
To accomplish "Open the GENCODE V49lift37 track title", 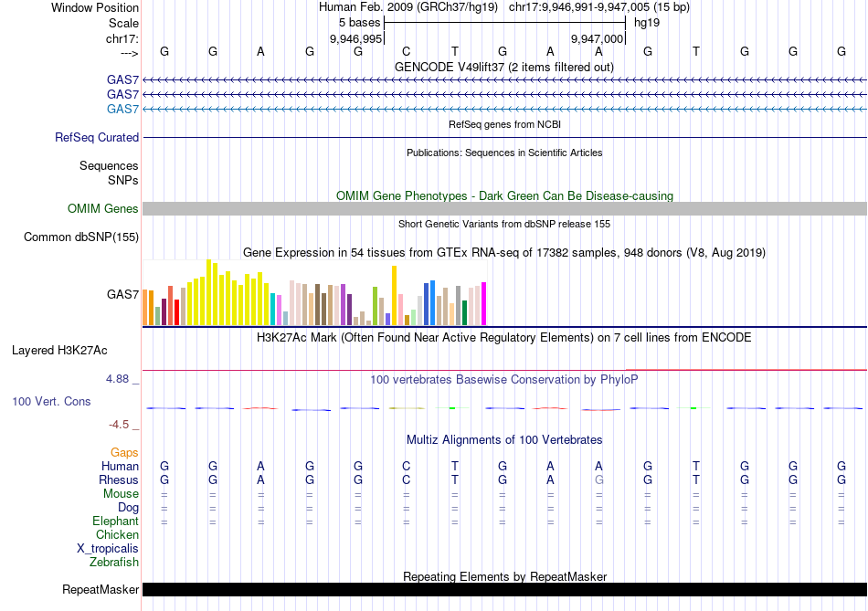I will (504, 68).
